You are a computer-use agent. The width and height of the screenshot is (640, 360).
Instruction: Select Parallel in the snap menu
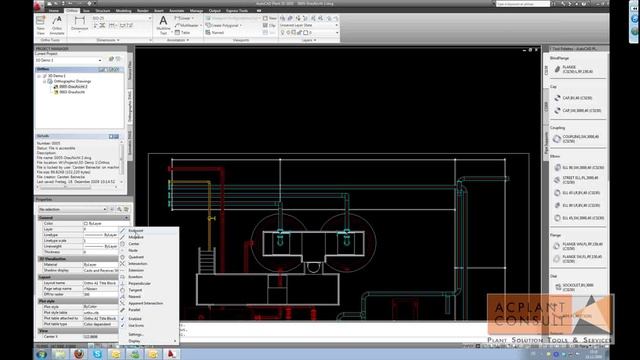[x=149, y=310]
